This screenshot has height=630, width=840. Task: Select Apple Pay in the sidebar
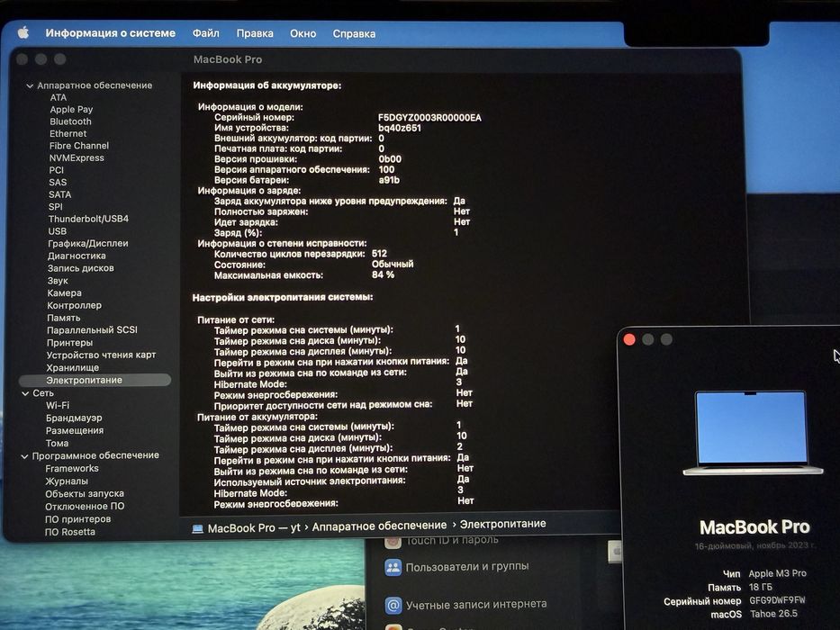[71, 109]
